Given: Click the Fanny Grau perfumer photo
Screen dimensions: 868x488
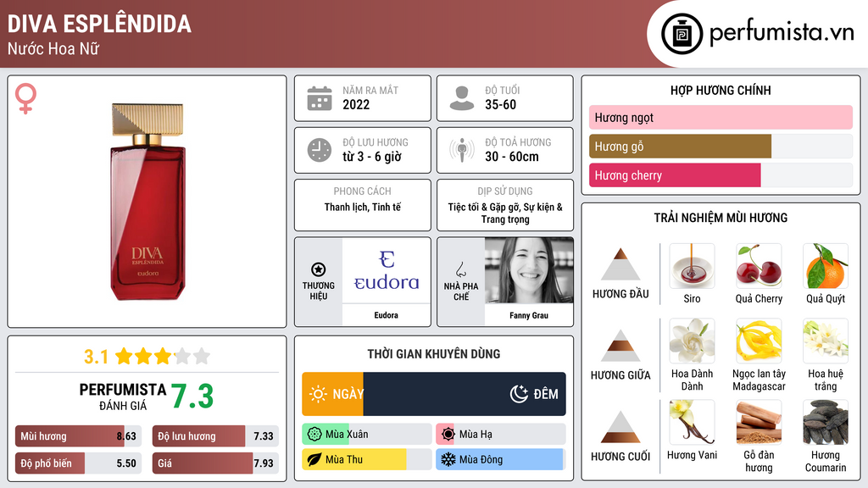Looking at the screenshot, I should [x=529, y=270].
